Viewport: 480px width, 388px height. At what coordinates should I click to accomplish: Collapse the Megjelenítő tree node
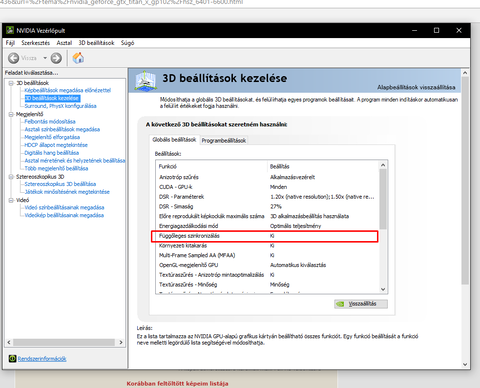pyautogui.click(x=11, y=114)
